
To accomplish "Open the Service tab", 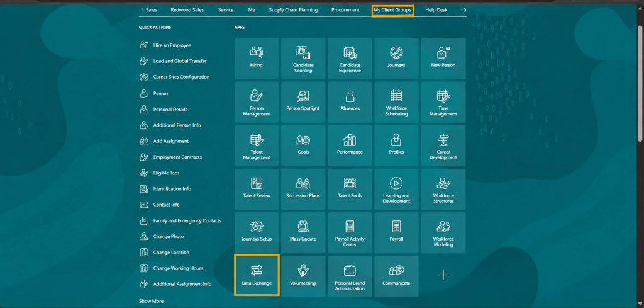I will click(x=226, y=10).
